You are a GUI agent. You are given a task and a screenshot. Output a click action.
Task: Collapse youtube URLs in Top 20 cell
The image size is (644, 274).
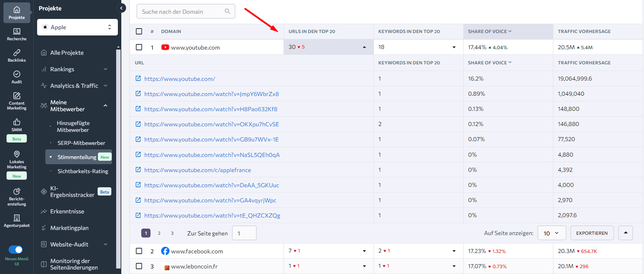pyautogui.click(x=364, y=47)
